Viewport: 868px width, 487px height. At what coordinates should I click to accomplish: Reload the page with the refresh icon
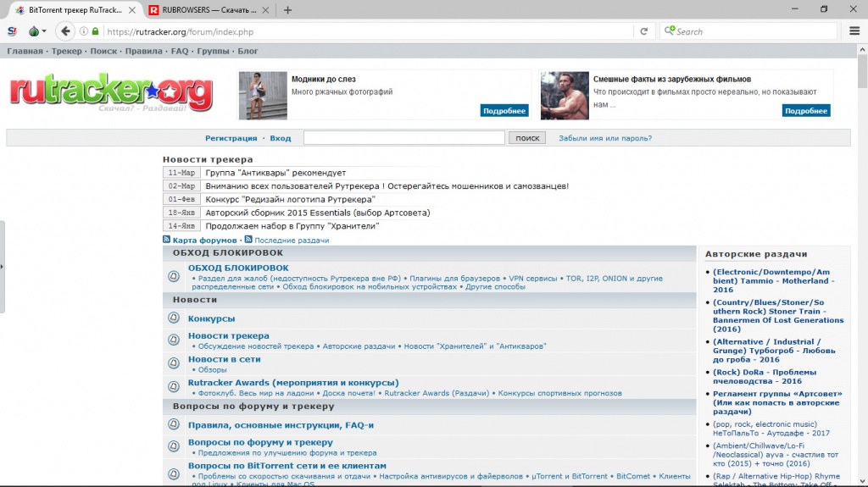(x=644, y=31)
